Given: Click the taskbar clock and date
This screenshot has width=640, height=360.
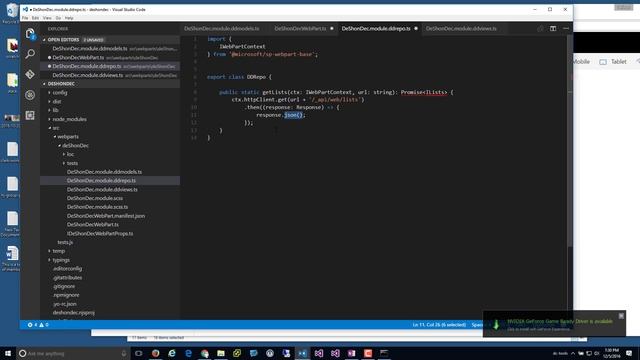Looking at the screenshot, I should pyautogui.click(x=611, y=353).
